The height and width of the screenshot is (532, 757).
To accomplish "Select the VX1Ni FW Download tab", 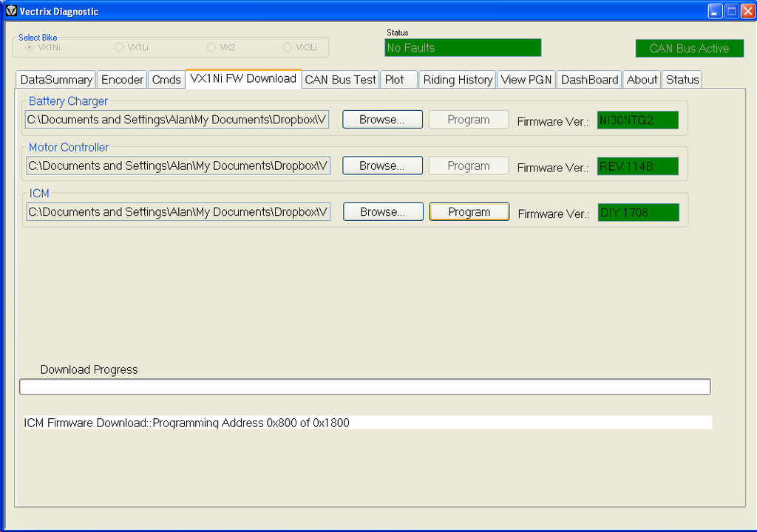I will pyautogui.click(x=243, y=78).
